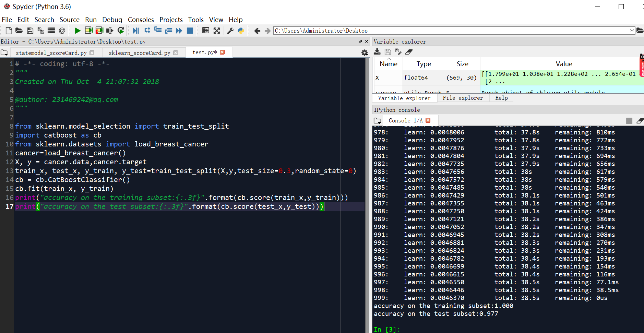The image size is (644, 333).
Task: Open the editor pane options gear
Action: click(x=365, y=53)
